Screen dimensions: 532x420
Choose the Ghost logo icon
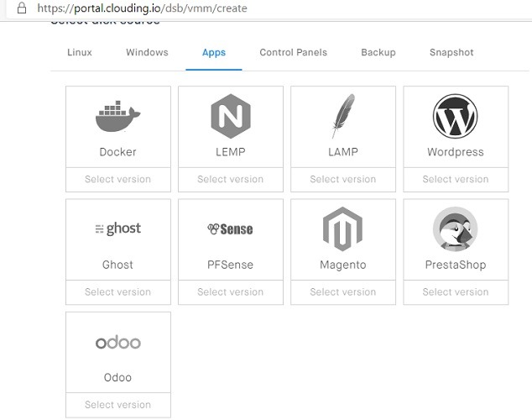(118, 228)
